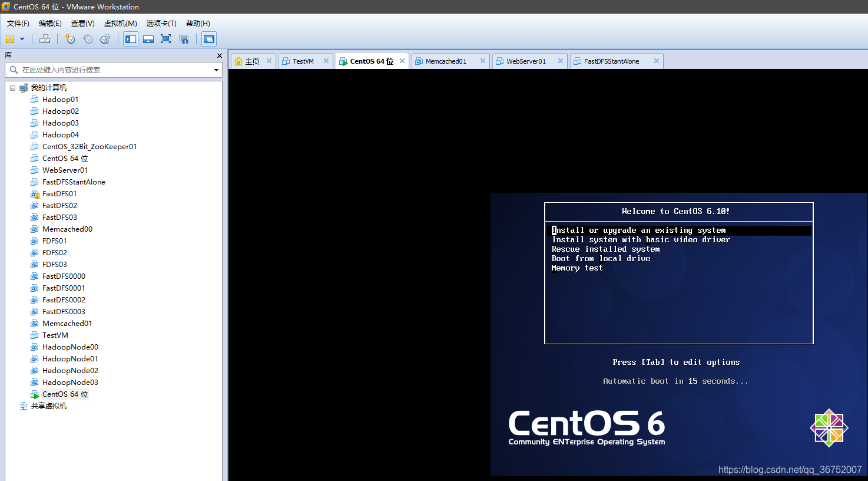Open the 帮助(H) menu
This screenshot has height=481, width=868.
click(198, 24)
